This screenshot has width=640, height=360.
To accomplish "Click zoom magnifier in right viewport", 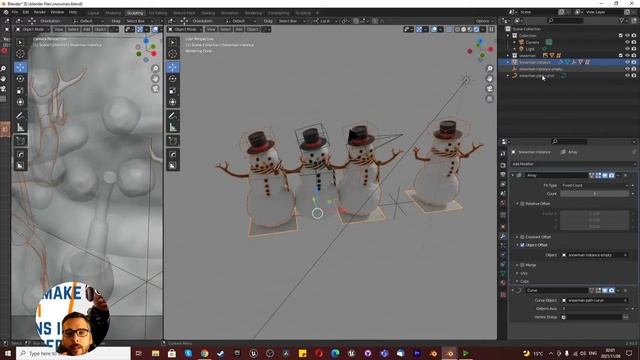I will (490, 69).
